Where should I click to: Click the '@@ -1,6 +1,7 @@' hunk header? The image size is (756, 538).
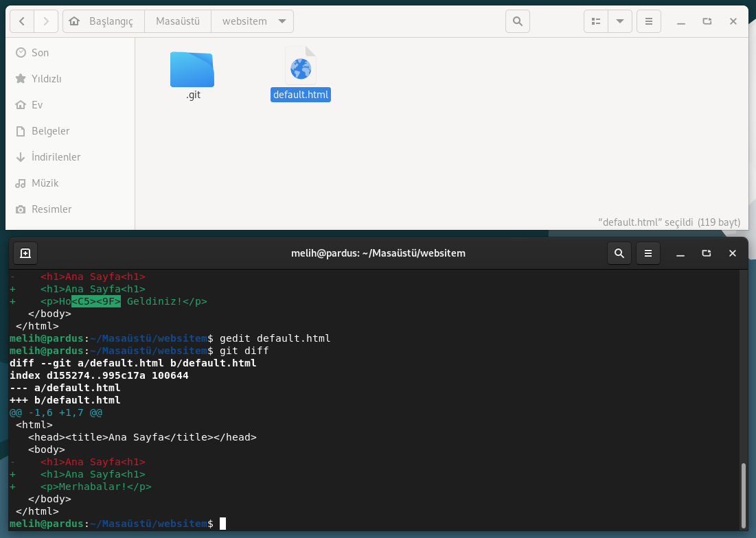(56, 413)
